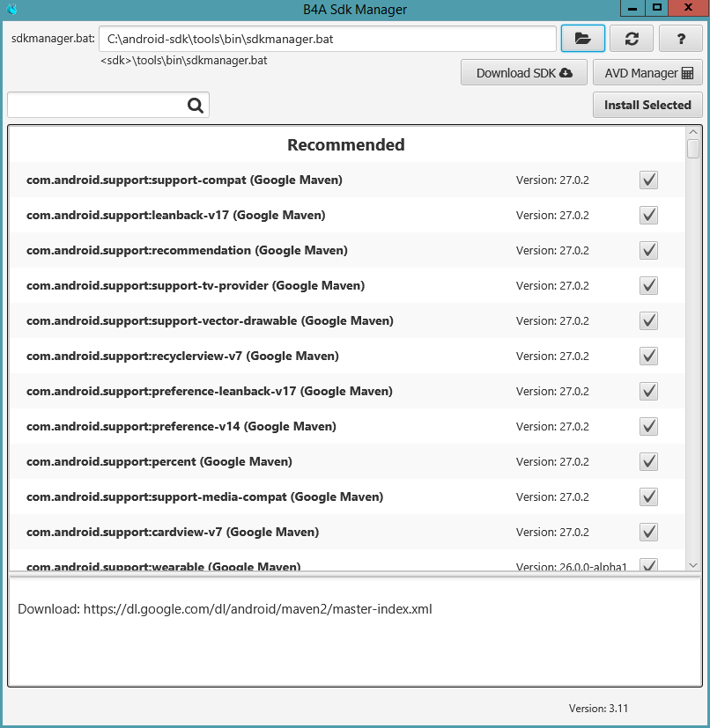Click the package list scrollbar thumb

tap(692, 149)
